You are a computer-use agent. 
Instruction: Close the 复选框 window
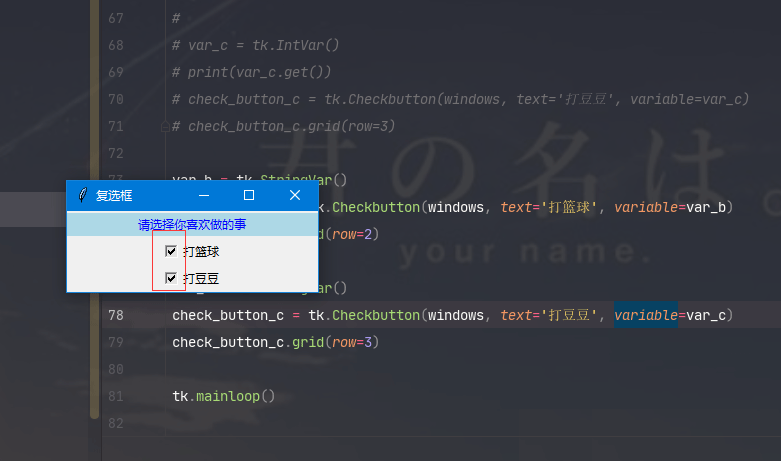pyautogui.click(x=295, y=195)
